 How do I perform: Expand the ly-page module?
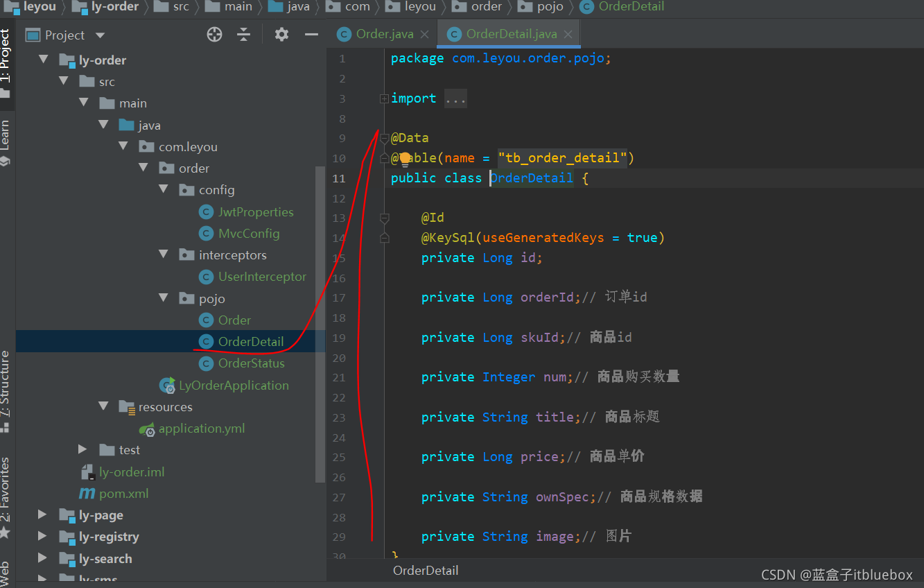coord(43,514)
